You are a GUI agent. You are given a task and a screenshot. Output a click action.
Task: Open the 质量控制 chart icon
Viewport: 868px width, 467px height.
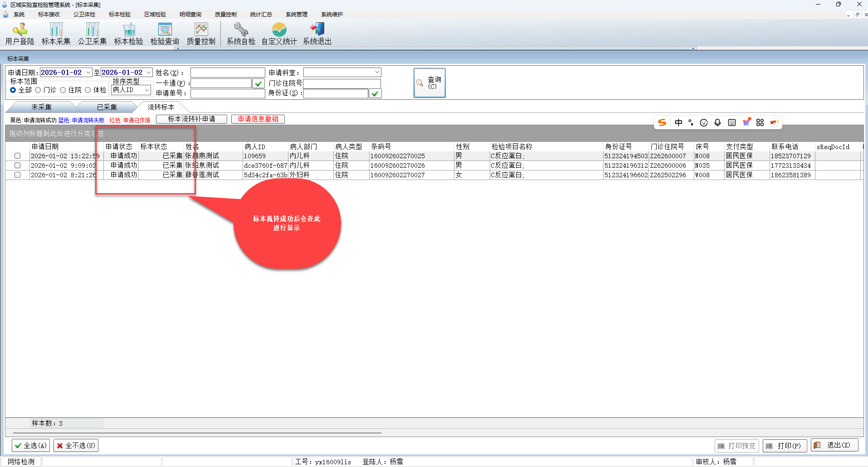(201, 30)
